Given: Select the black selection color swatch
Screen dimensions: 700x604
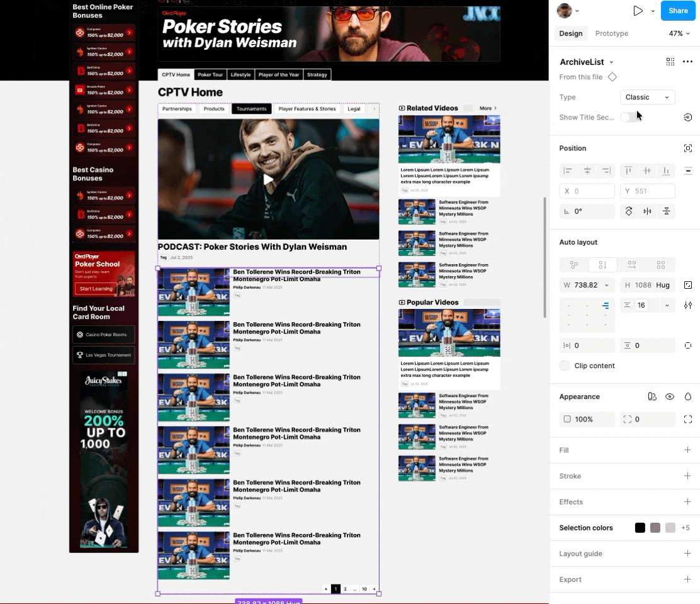Looking at the screenshot, I should (x=640, y=528).
